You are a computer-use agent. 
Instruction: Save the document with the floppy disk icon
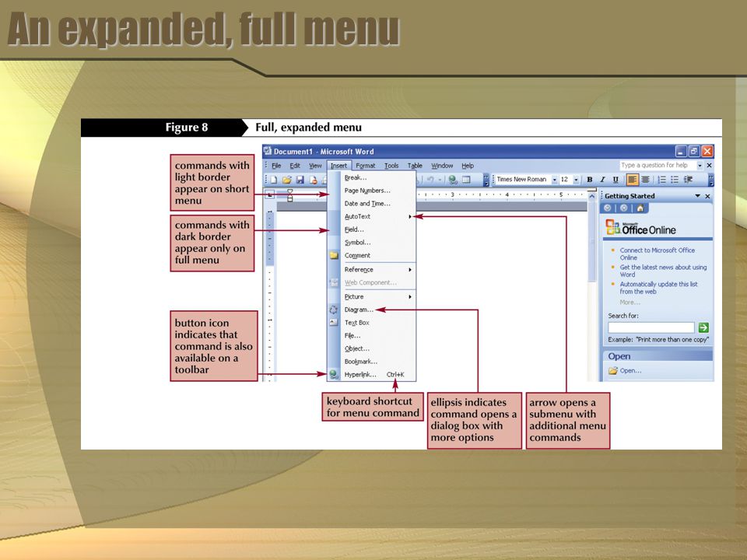(300, 180)
